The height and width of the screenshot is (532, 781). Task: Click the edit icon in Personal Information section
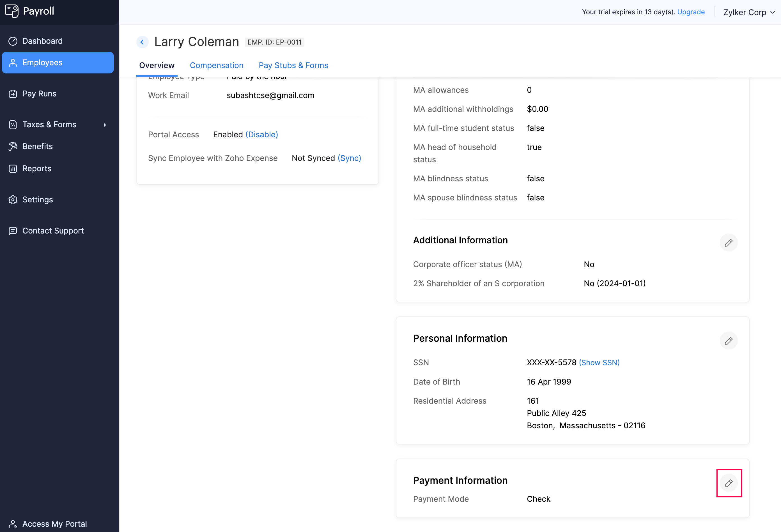(x=728, y=341)
